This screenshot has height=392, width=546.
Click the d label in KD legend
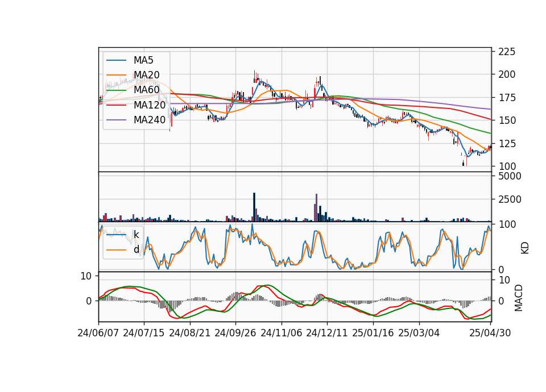(136, 249)
